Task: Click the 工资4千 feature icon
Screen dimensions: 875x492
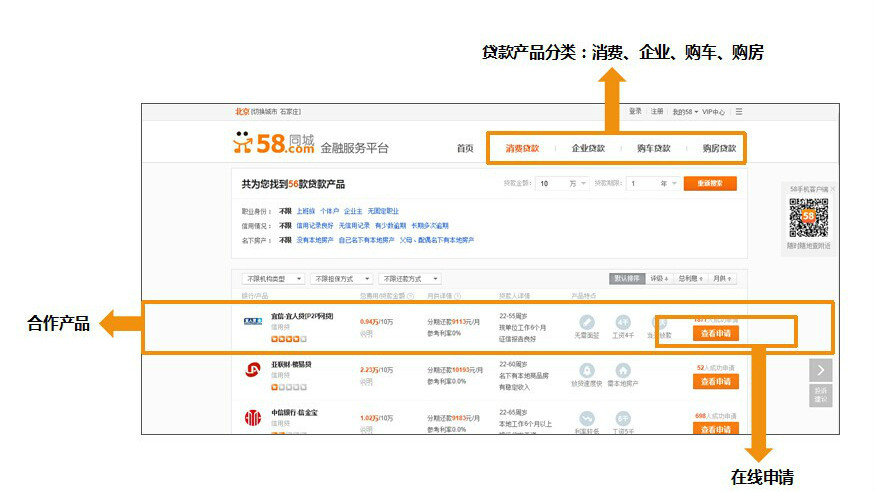Action: (623, 322)
